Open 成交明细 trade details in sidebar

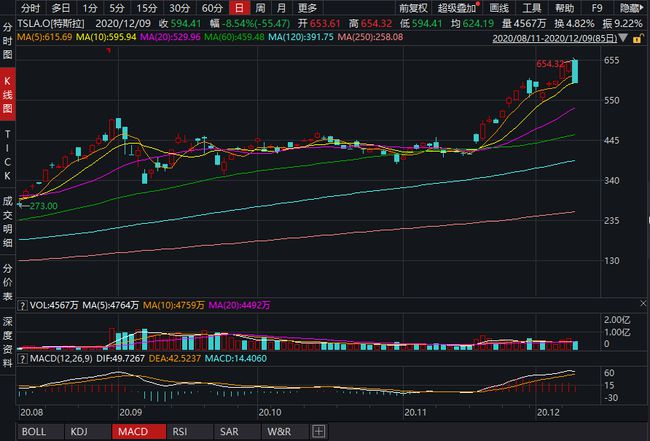(x=8, y=220)
